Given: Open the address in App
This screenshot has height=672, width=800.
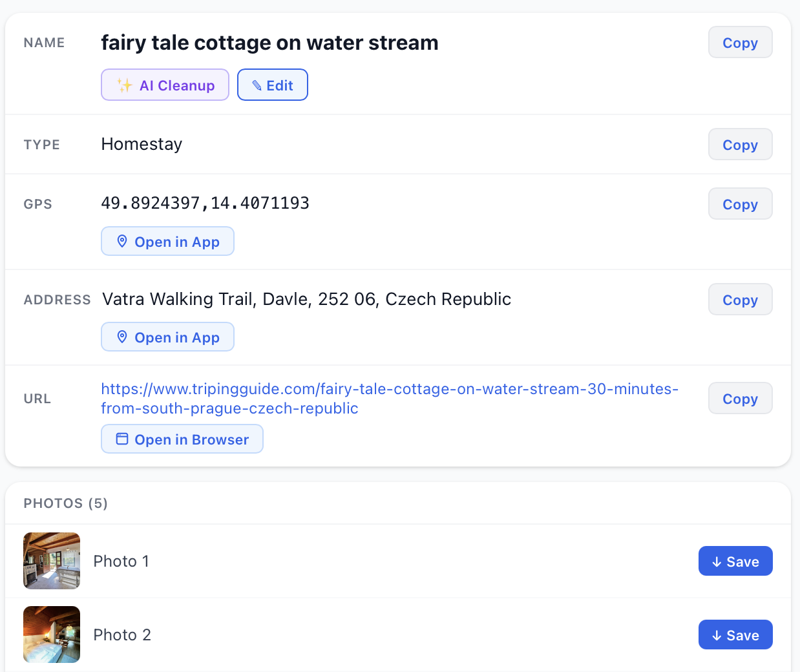Looking at the screenshot, I should (167, 337).
